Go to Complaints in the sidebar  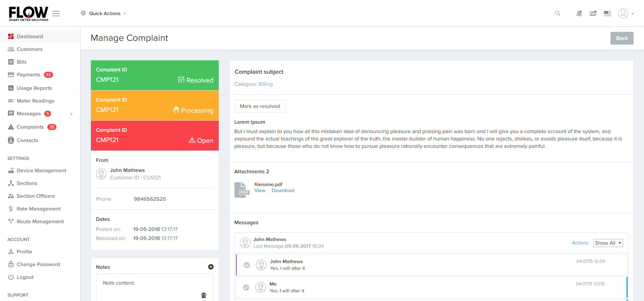pos(30,127)
